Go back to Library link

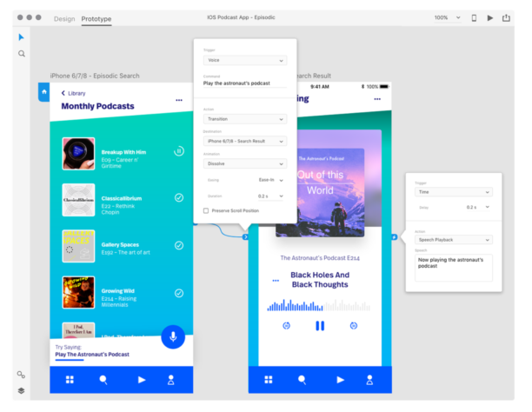point(73,93)
